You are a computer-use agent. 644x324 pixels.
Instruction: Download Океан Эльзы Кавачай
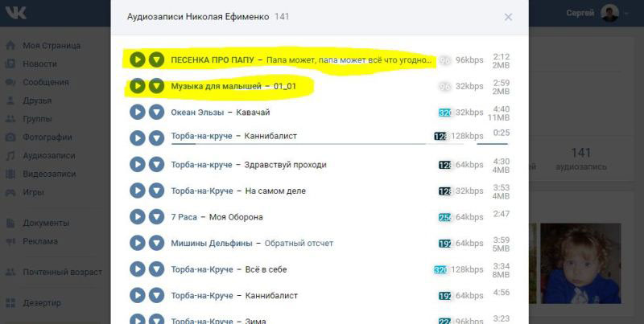[156, 112]
